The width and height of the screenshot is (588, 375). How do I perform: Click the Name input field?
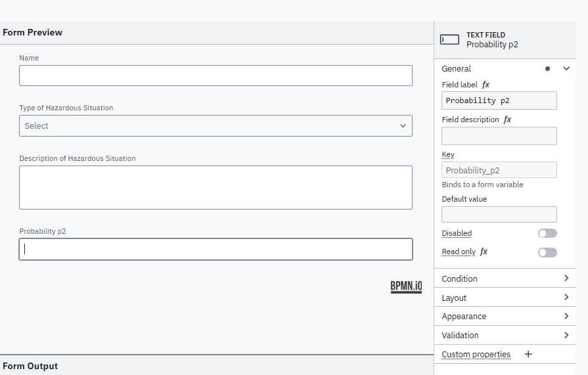pyautogui.click(x=215, y=76)
